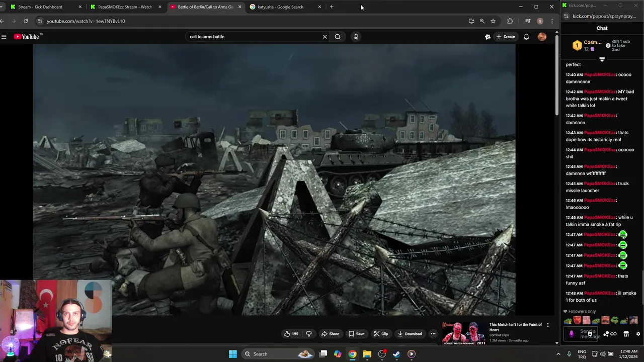Click the Battle of Berlin video player
This screenshot has height=362, width=644.
274,179
